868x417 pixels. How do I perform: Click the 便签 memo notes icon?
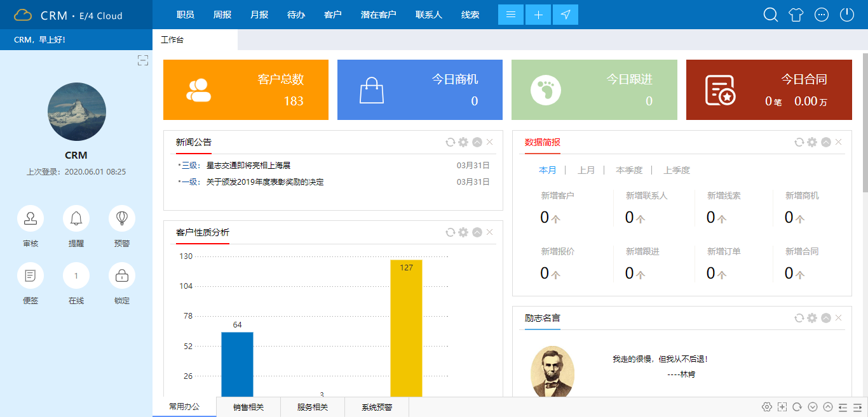(x=31, y=275)
